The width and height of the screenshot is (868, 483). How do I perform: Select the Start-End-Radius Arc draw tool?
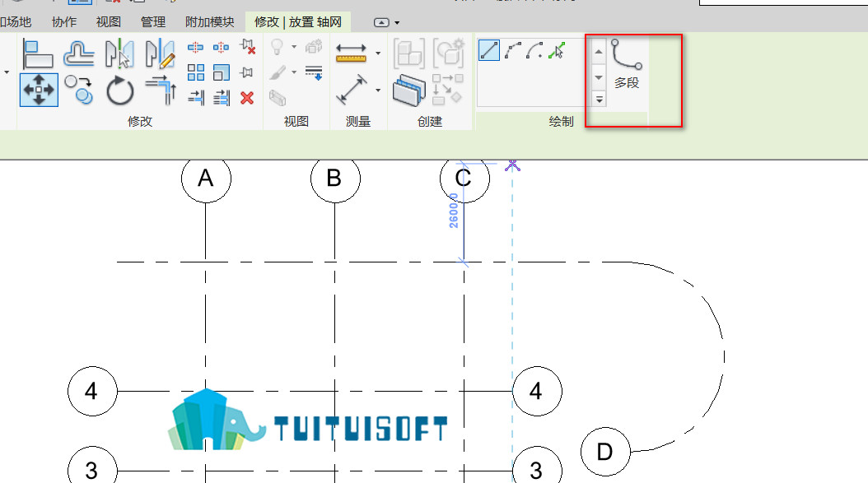(513, 50)
